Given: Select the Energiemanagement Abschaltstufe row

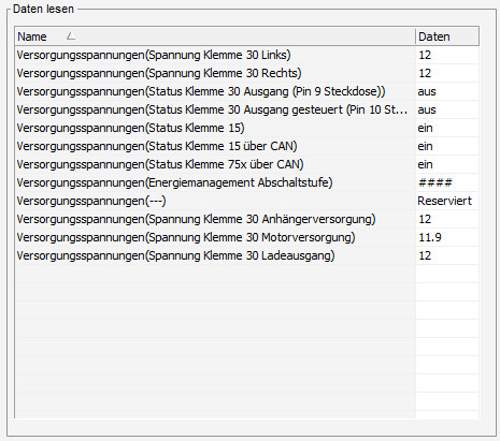Looking at the screenshot, I should pyautogui.click(x=247, y=183).
